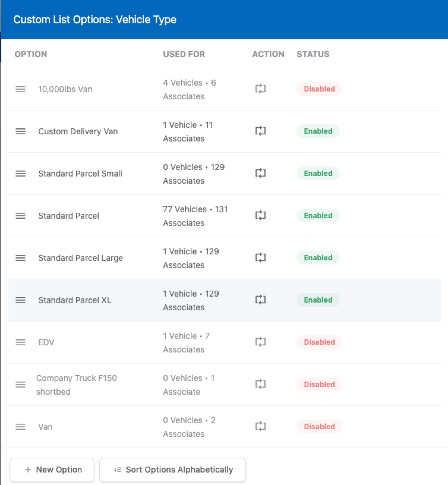Click the Company Truck F150 shortbed option name
The width and height of the screenshot is (448, 485).
click(76, 385)
